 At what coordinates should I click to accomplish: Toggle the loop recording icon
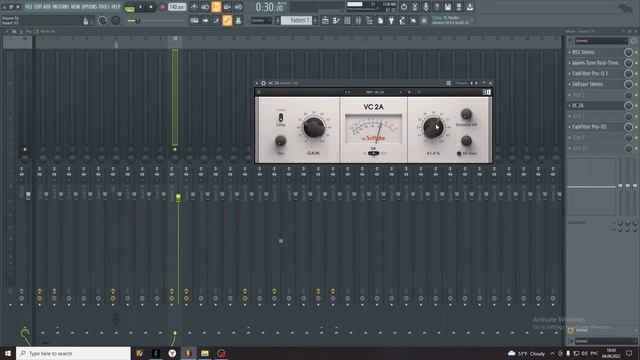point(238,7)
